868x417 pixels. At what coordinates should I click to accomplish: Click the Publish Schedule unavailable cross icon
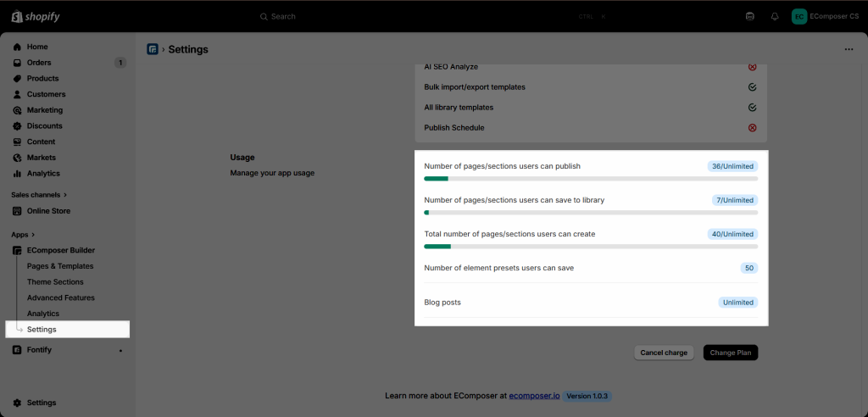(x=752, y=127)
